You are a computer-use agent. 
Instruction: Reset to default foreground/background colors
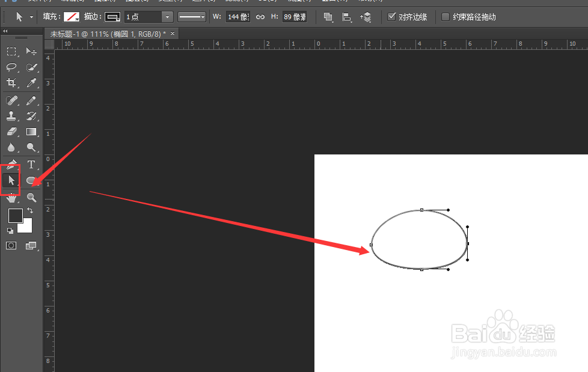tap(10, 231)
